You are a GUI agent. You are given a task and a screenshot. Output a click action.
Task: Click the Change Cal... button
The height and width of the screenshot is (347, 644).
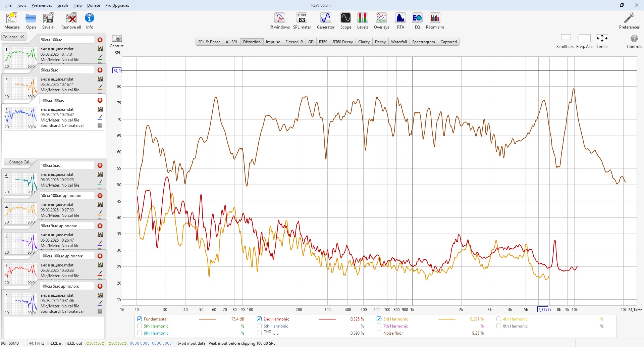pos(20,162)
